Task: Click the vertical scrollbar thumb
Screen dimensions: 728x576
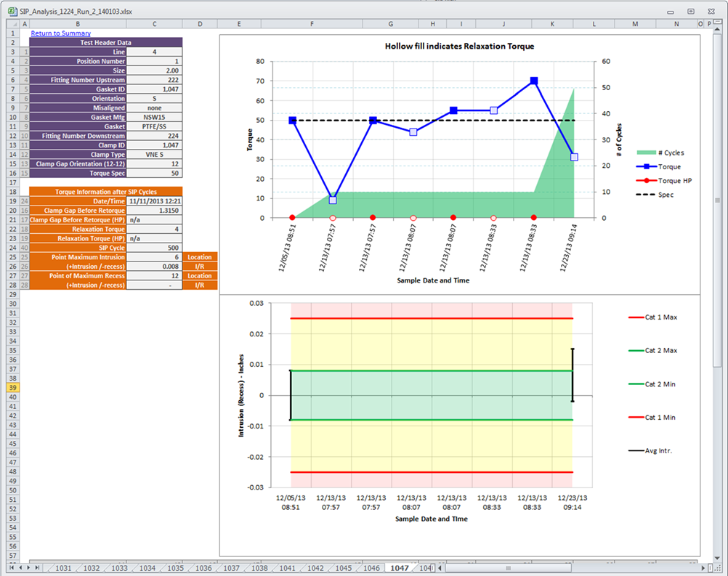Action: coord(717,200)
